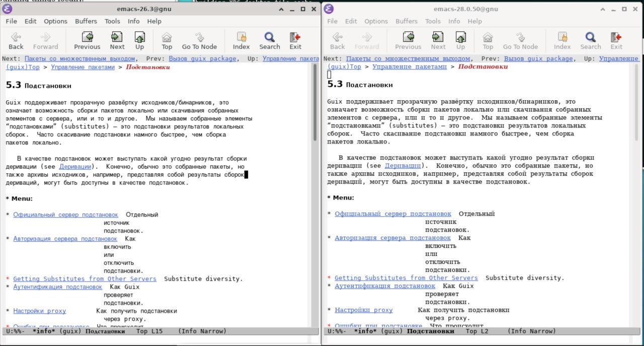Open Edit menu in emacs-26.3
Viewport: 644px width, 346px height.
31,21
